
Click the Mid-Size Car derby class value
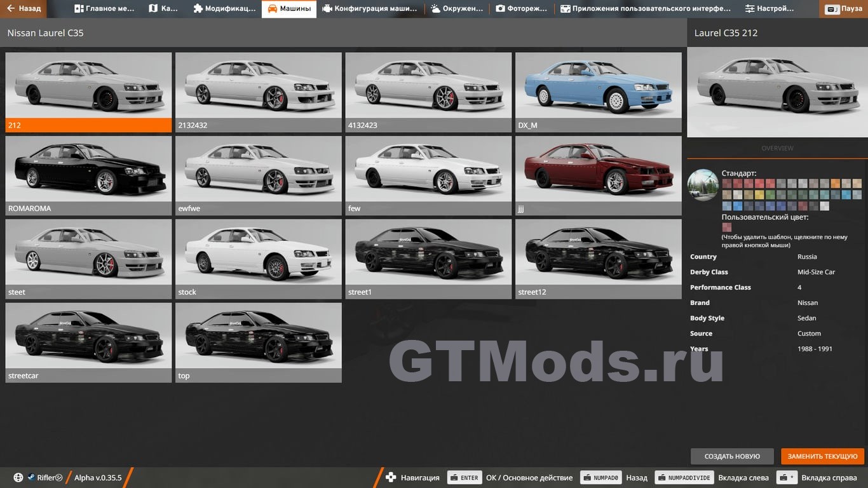tap(816, 272)
